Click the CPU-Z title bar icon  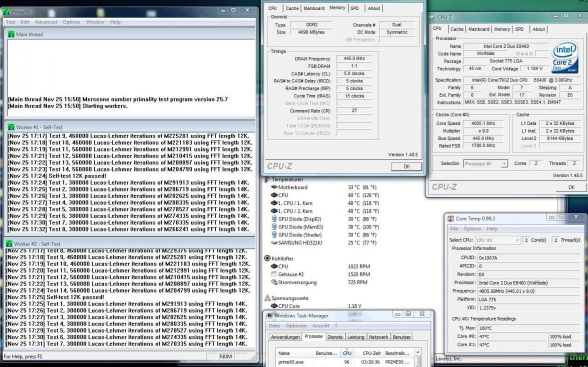click(x=432, y=17)
